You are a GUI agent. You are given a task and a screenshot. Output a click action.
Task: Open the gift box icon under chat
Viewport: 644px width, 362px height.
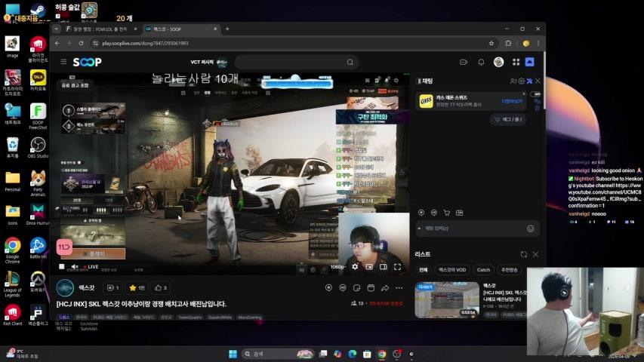(459, 213)
